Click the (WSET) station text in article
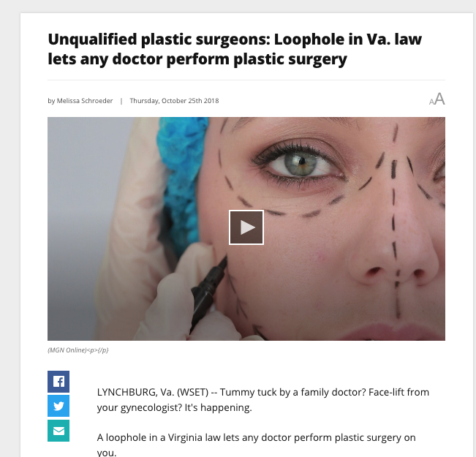This screenshot has width=476, height=457. point(192,393)
